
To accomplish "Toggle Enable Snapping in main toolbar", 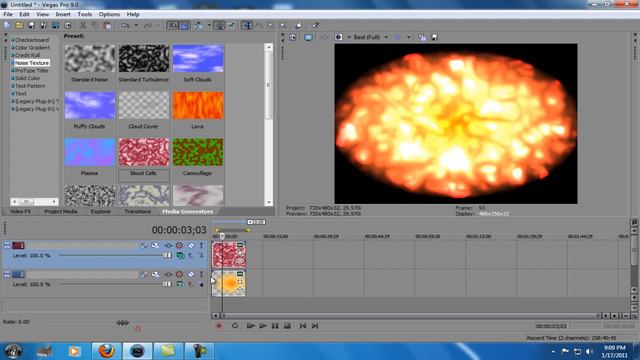I will click(173, 25).
